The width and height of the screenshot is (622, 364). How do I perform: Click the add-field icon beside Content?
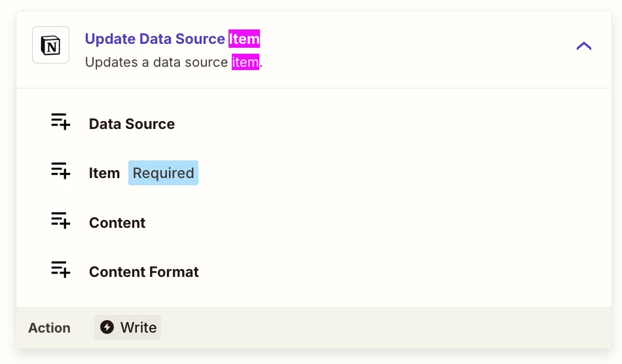pyautogui.click(x=60, y=221)
